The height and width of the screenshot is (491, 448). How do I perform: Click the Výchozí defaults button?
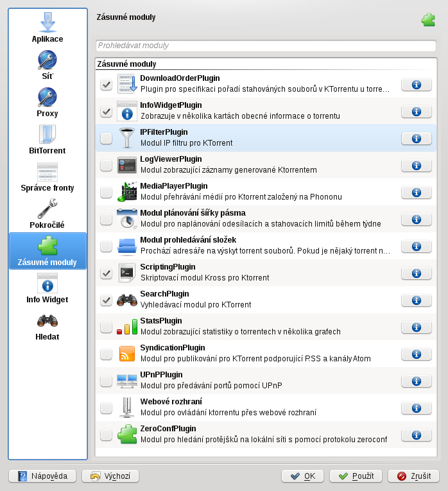click(x=110, y=476)
